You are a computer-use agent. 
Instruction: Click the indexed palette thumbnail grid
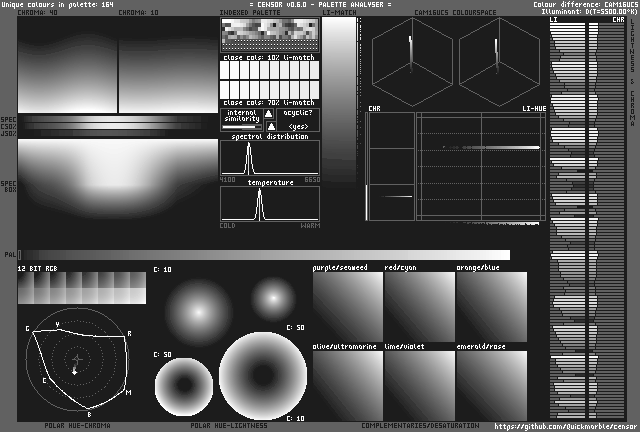269,35
